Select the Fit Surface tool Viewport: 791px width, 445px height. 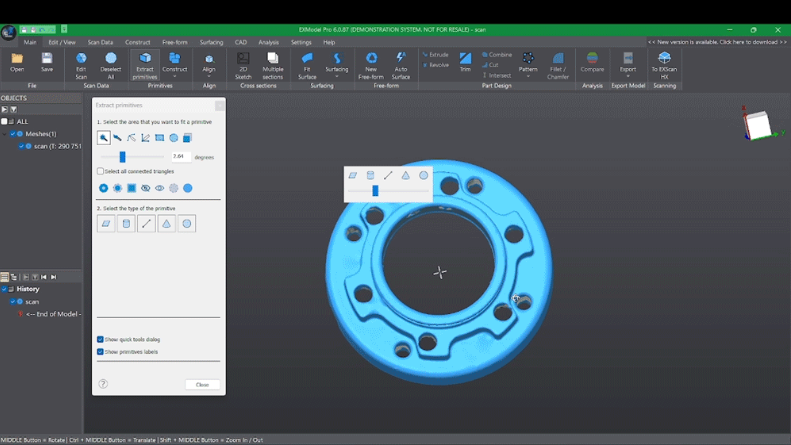(307, 63)
